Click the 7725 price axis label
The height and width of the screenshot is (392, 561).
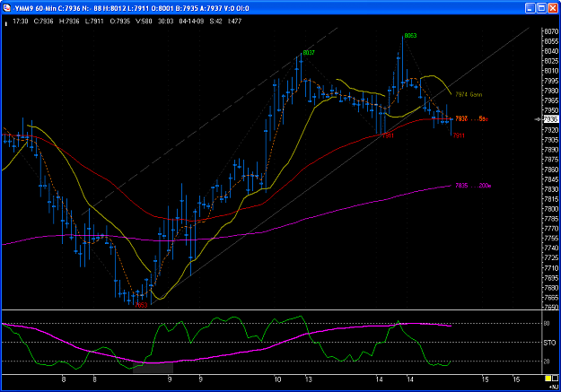click(551, 257)
